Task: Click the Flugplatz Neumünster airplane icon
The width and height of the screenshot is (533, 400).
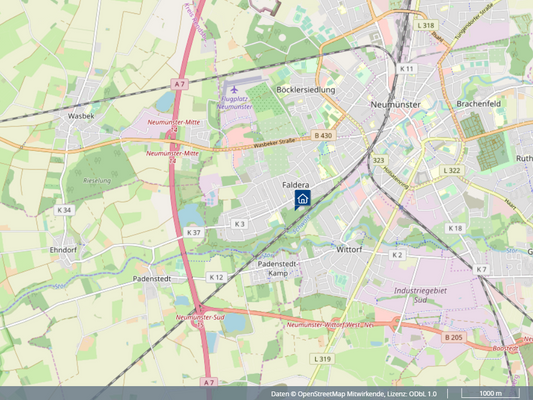Action: [234, 90]
